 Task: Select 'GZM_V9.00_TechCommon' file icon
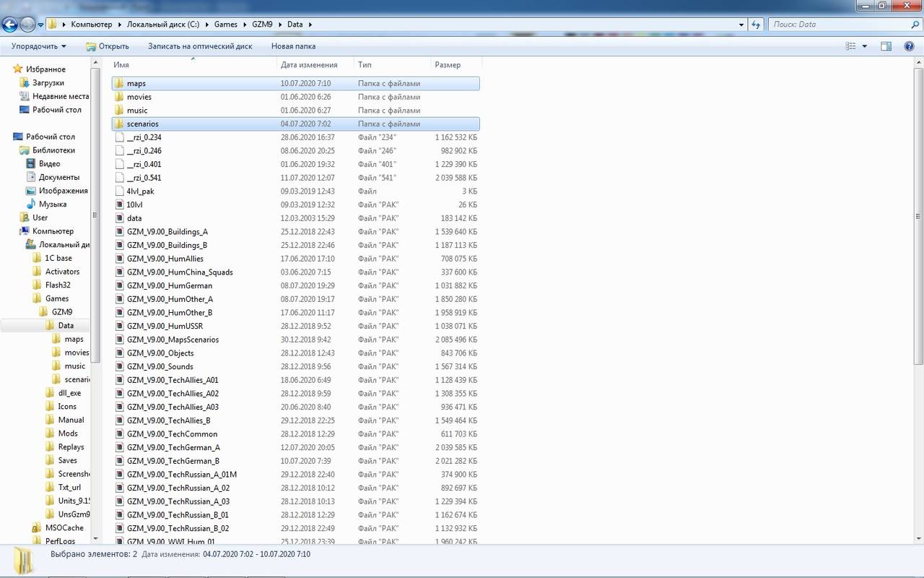(120, 434)
